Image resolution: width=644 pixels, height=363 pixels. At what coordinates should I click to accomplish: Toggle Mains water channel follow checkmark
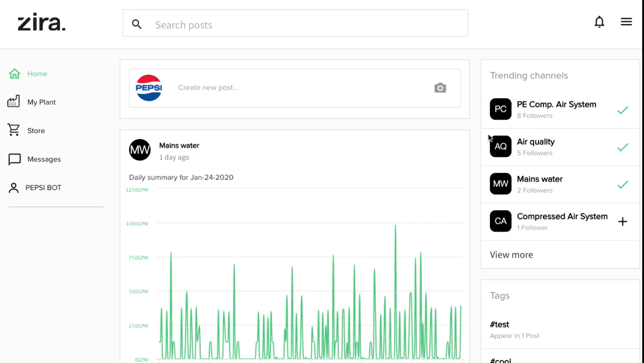pos(622,185)
